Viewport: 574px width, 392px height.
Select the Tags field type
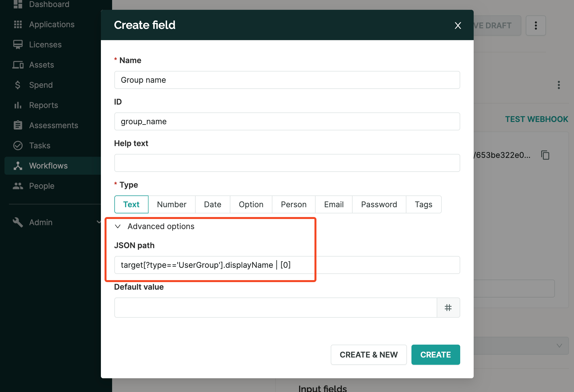point(423,204)
